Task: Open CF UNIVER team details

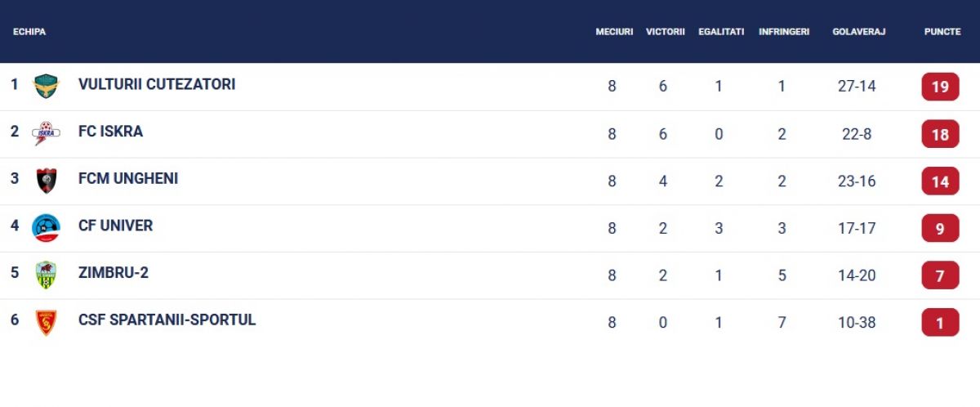Action: point(115,226)
